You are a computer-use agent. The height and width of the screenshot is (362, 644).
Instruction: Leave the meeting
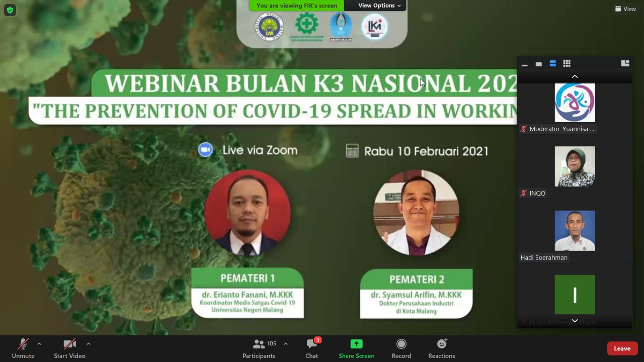click(622, 348)
